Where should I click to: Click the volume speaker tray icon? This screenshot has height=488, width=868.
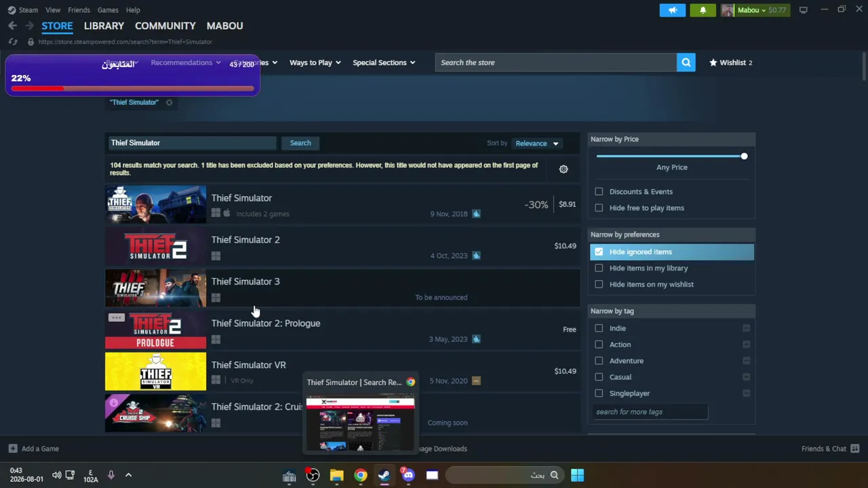(57, 475)
